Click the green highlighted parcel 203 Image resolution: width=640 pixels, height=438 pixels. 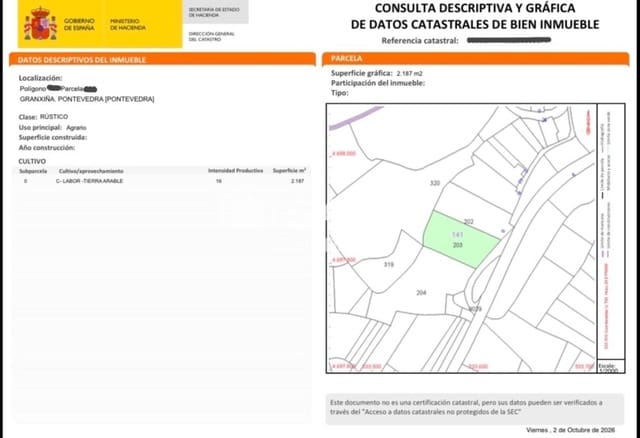point(461,242)
